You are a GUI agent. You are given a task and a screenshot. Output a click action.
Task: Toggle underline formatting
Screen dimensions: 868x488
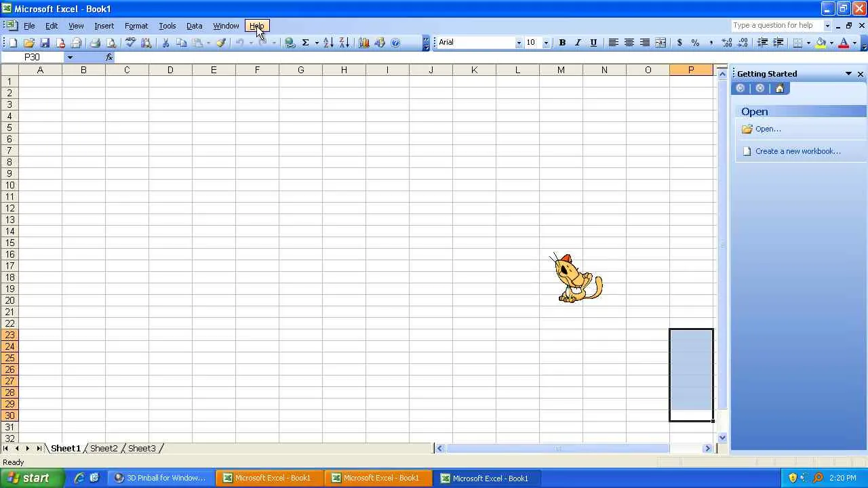593,43
